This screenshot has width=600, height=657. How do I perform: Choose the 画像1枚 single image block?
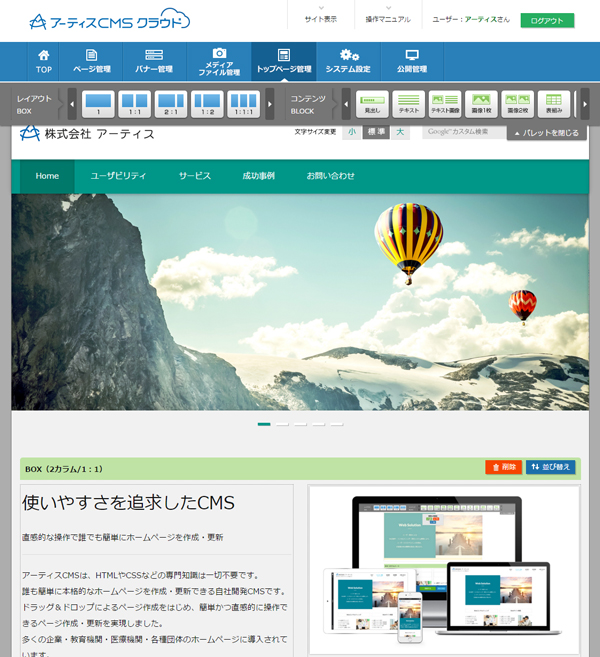tap(481, 104)
